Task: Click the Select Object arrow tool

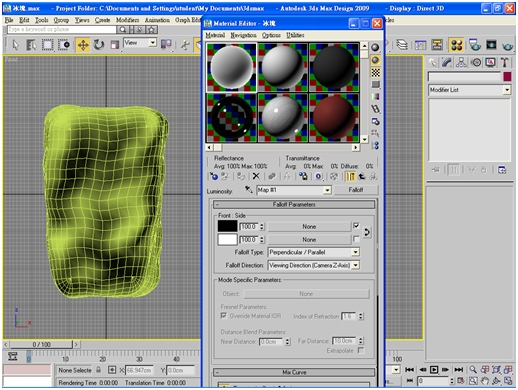Action: click(16, 45)
